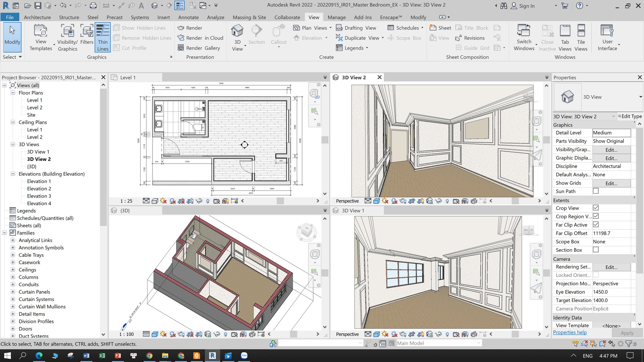Launch Revit from the taskbar
Viewport: 644px width, 362px height.
(212, 355)
